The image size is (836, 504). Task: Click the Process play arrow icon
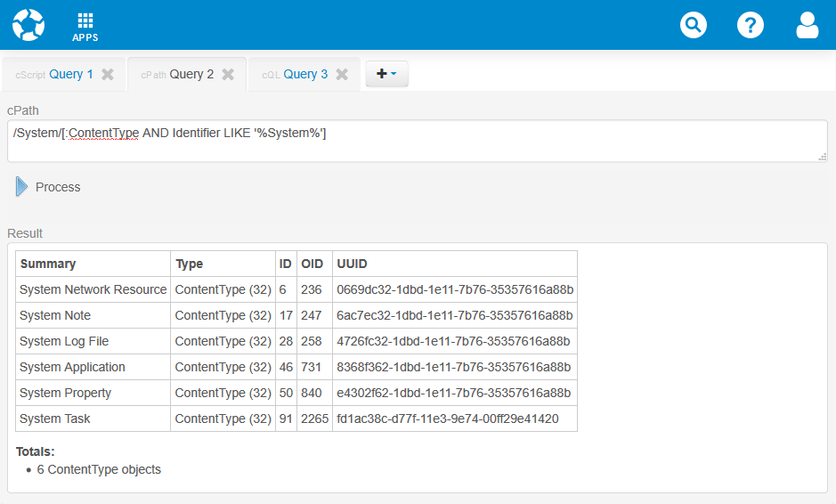click(x=21, y=187)
